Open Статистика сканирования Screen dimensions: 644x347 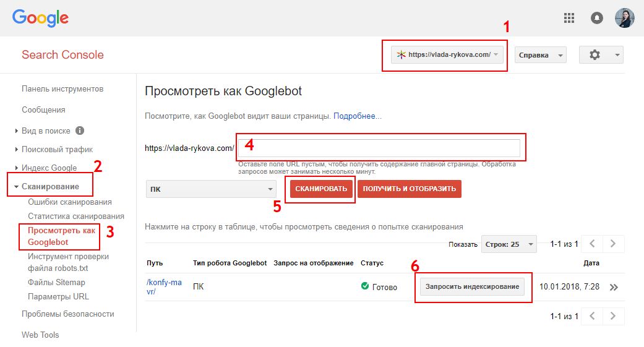click(76, 216)
